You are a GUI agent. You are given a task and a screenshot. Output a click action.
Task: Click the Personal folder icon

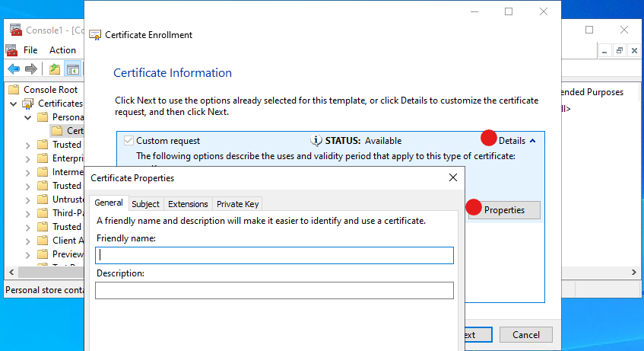43,117
